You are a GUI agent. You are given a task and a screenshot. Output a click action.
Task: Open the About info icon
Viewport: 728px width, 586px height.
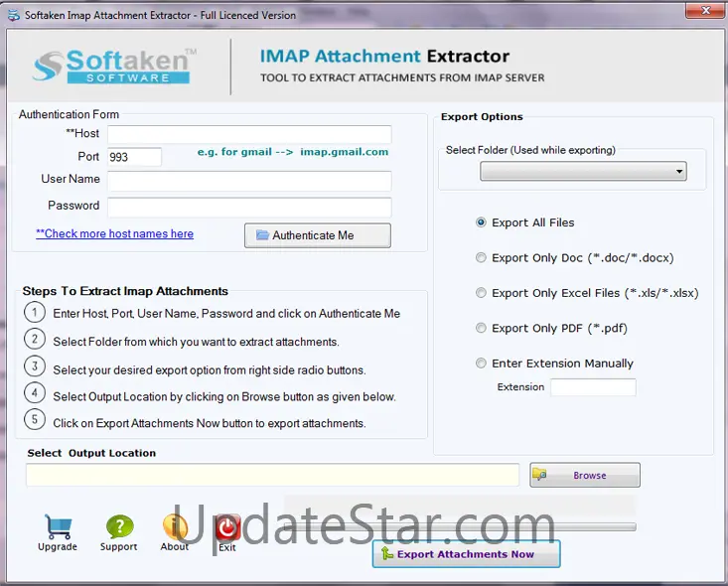(175, 527)
